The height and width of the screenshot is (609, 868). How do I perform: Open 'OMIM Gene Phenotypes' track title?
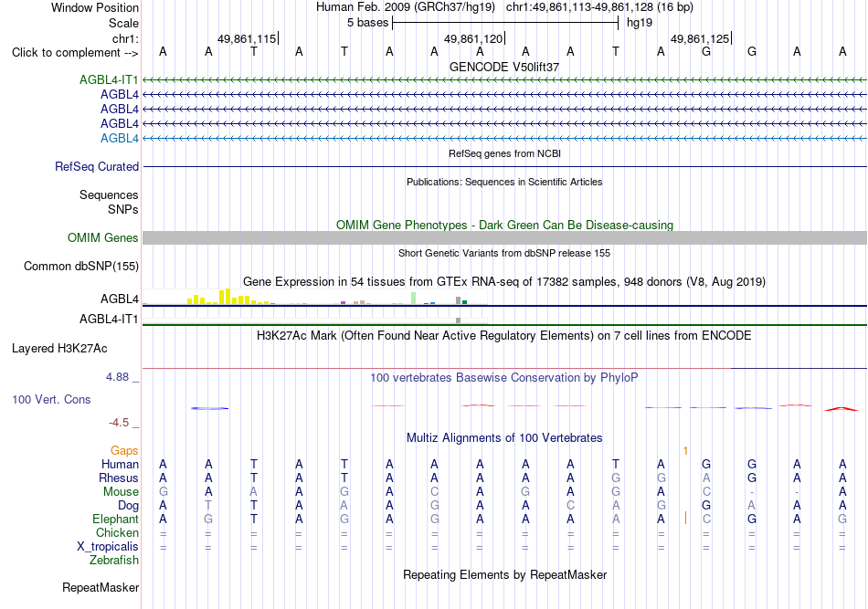tap(504, 226)
